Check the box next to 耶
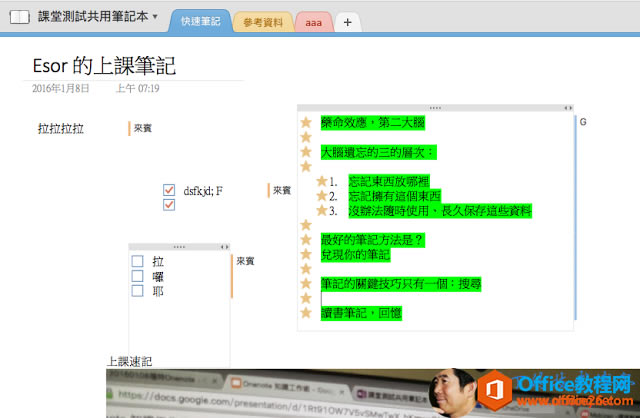 (138, 291)
